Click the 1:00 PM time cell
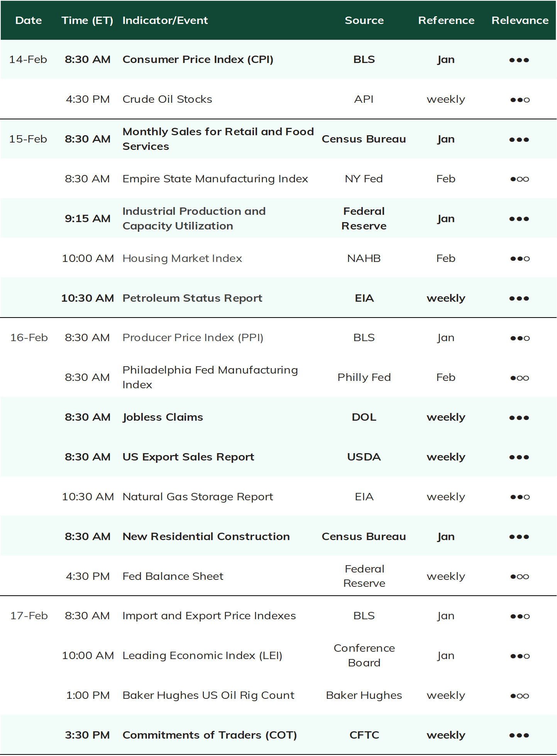The width and height of the screenshot is (557, 756). [88, 695]
